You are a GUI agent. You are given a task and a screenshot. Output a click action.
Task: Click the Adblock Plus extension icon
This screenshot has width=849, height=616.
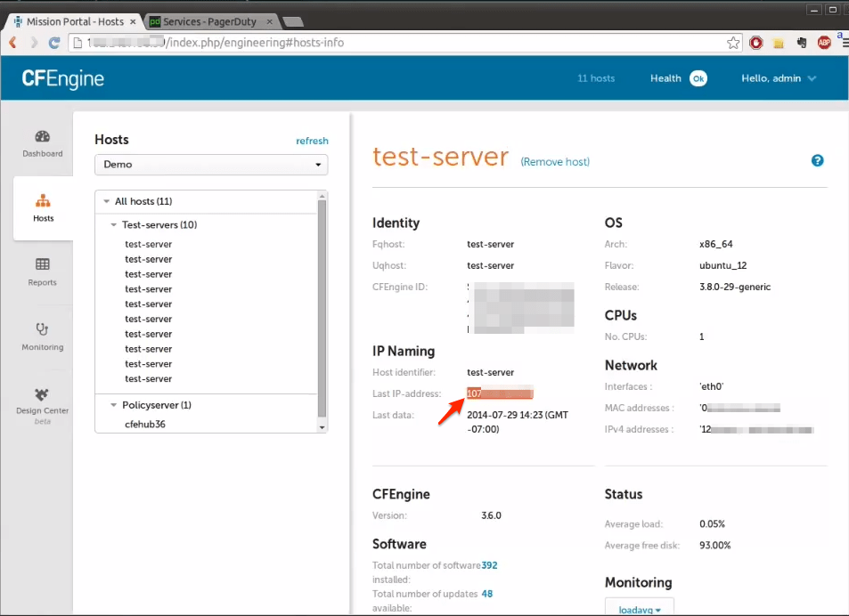click(824, 43)
